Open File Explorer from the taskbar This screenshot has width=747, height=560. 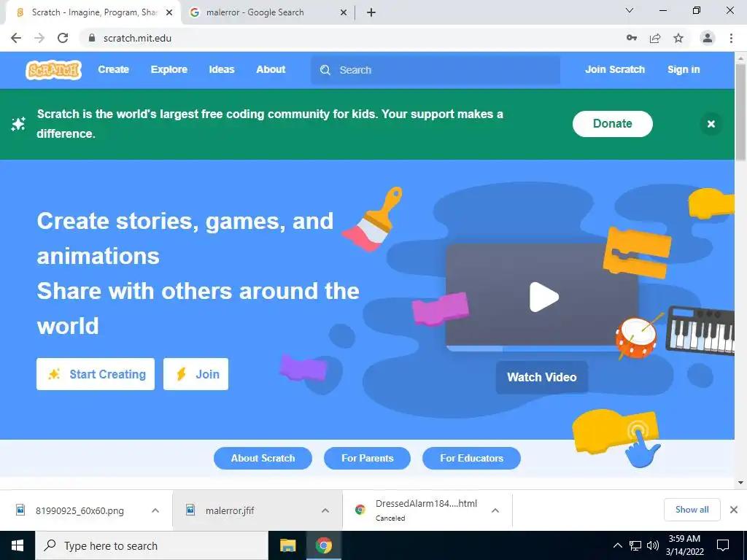(287, 545)
